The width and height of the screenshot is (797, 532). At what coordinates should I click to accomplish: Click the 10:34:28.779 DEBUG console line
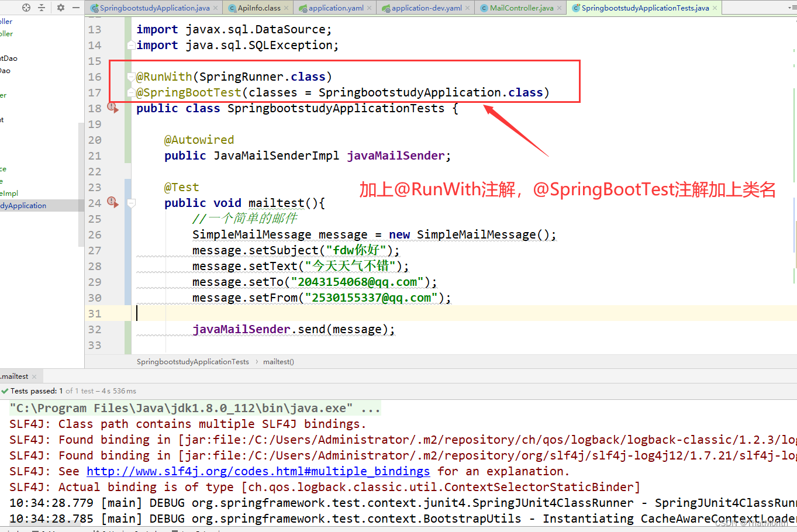tap(403, 503)
